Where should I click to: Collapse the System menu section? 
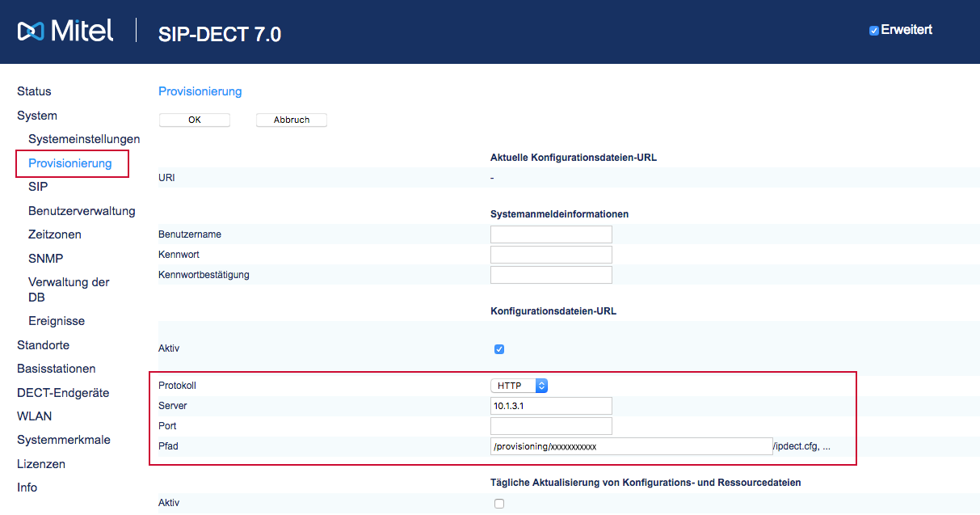coord(37,116)
